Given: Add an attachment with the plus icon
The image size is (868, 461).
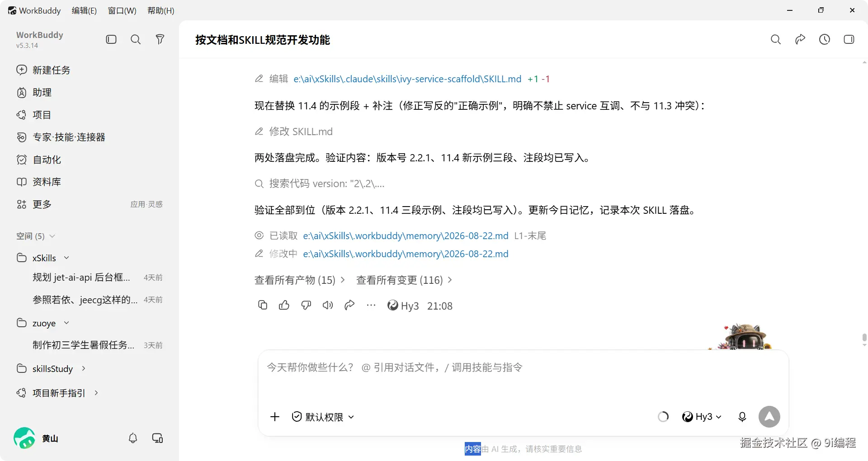Looking at the screenshot, I should (x=275, y=417).
